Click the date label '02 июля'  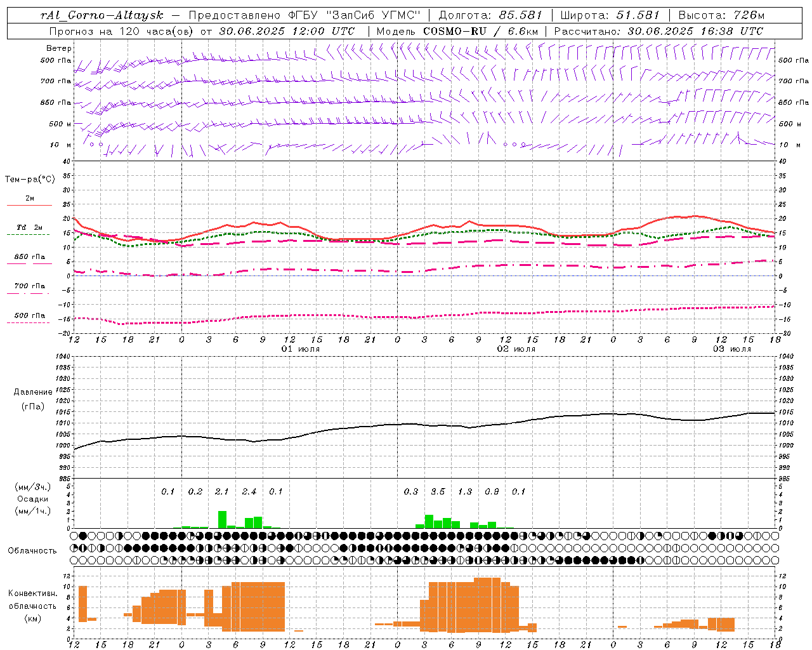[516, 349]
